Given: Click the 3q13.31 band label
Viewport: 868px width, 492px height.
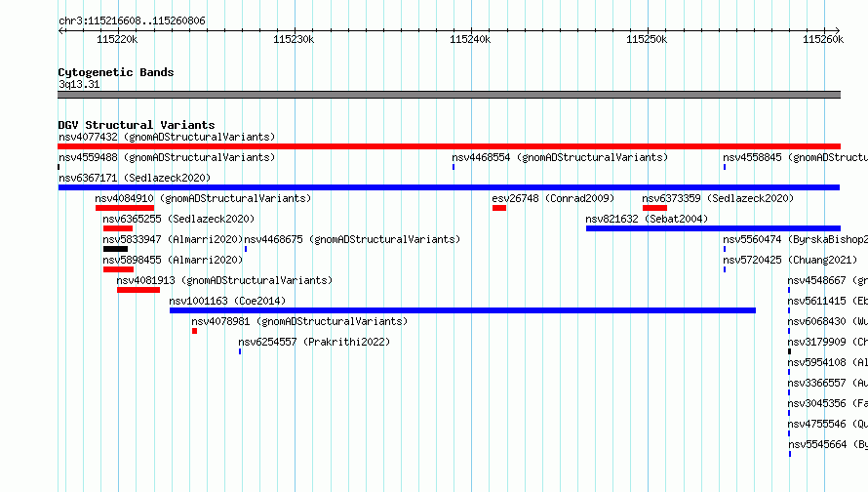Looking at the screenshot, I should [x=79, y=84].
